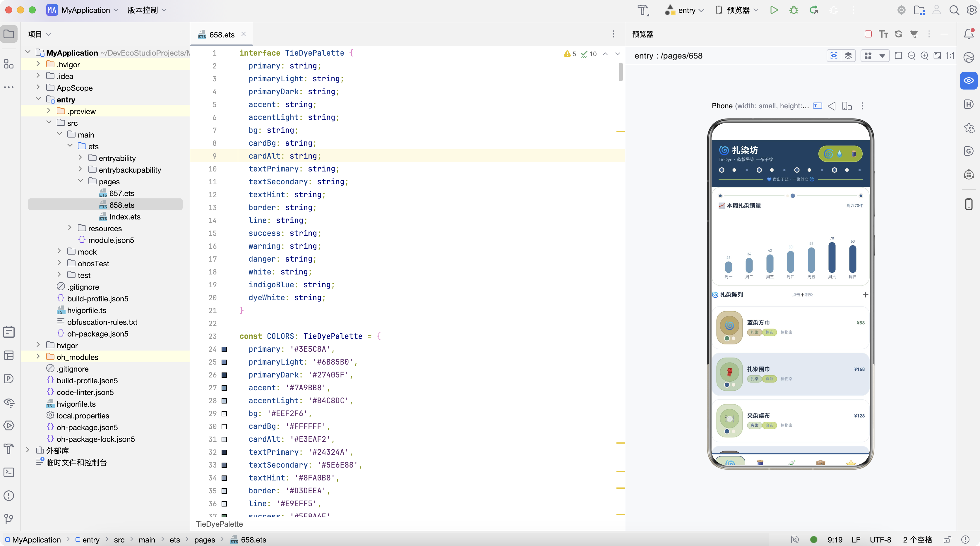Open the Project tool window folder icon
The image size is (980, 546).
click(x=9, y=34)
